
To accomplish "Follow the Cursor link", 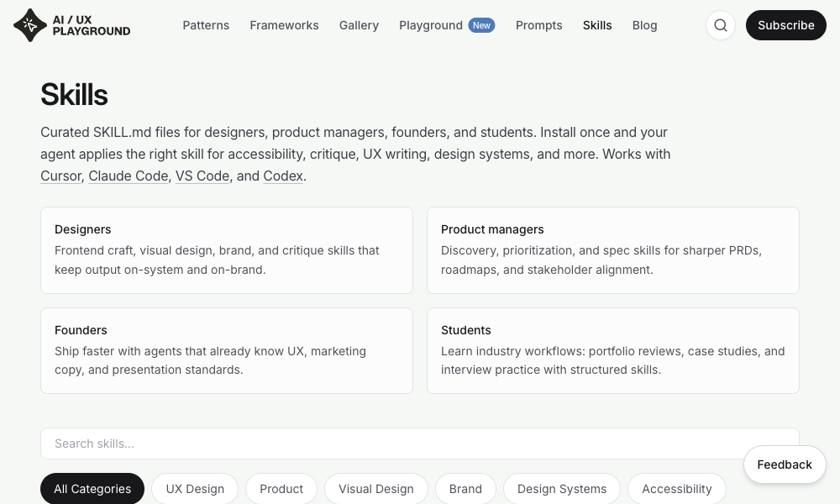I will (x=60, y=176).
